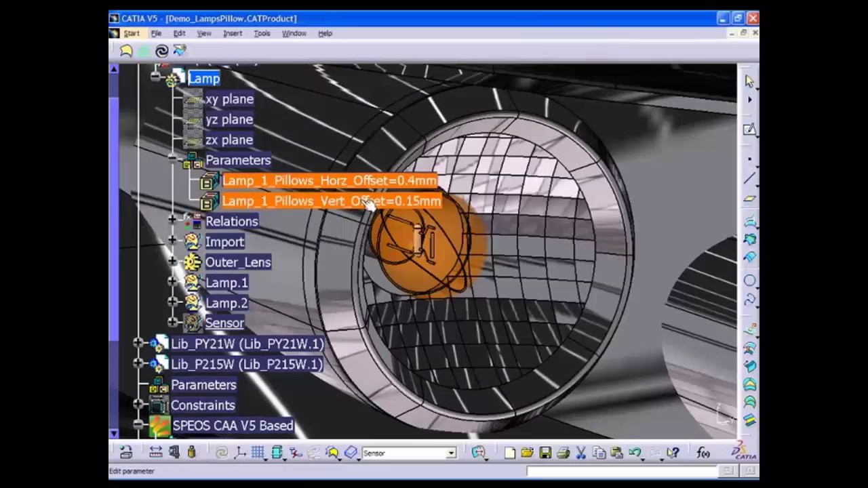Expand the Lamp.1 node
Viewport: 868px width, 488px height.
point(172,281)
